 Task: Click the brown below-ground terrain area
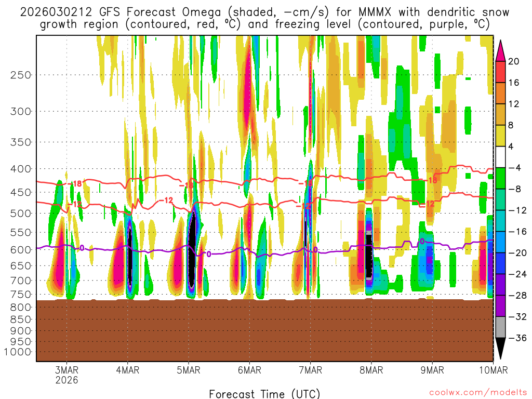click(x=264, y=330)
